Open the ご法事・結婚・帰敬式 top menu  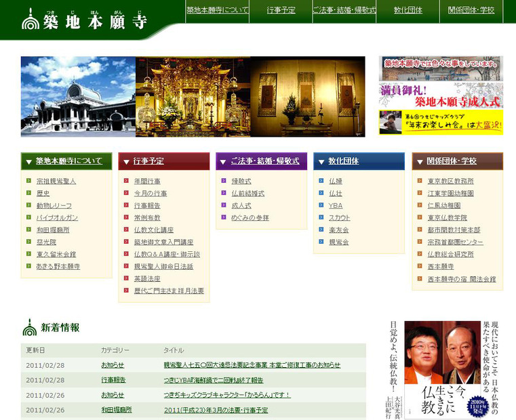coord(344,10)
